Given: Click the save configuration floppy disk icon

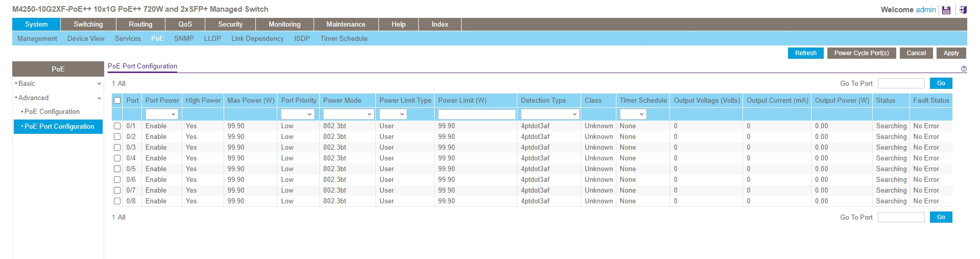Looking at the screenshot, I should (946, 10).
